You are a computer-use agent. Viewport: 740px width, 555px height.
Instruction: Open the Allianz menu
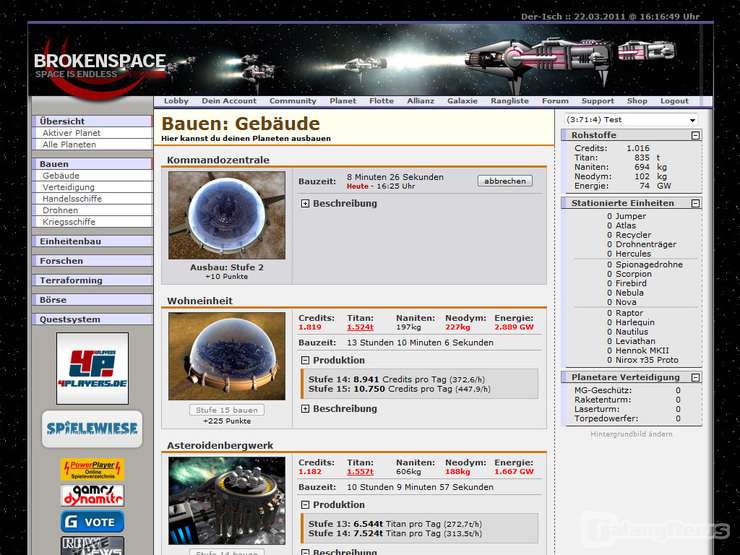(x=420, y=101)
